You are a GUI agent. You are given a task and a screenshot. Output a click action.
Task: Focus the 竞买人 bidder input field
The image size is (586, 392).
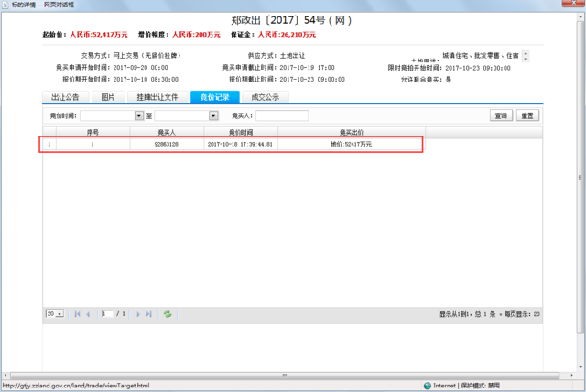[x=282, y=115]
